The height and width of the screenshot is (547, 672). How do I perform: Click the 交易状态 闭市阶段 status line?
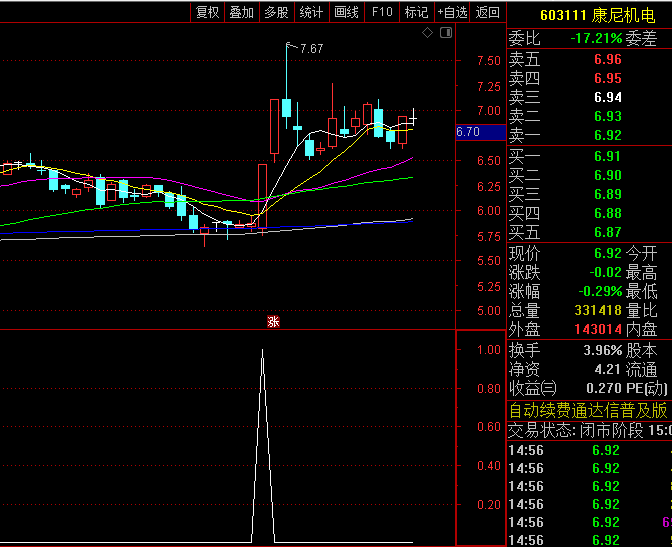pyautogui.click(x=590, y=430)
